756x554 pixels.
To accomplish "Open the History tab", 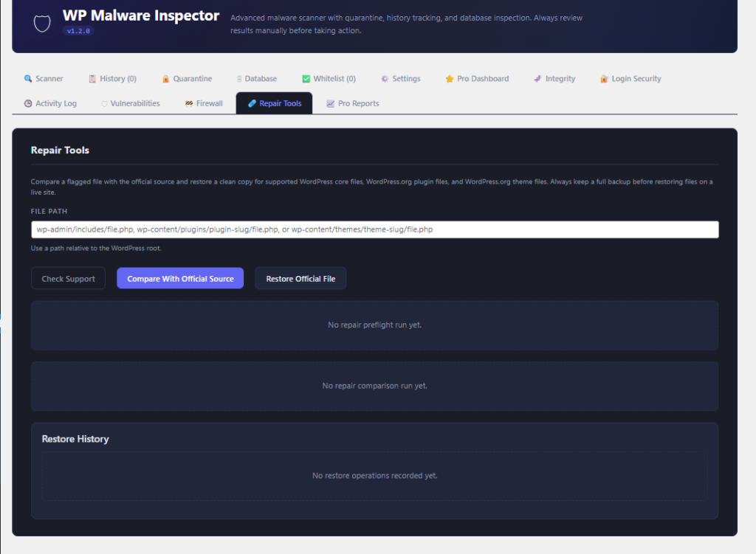I will coord(112,78).
